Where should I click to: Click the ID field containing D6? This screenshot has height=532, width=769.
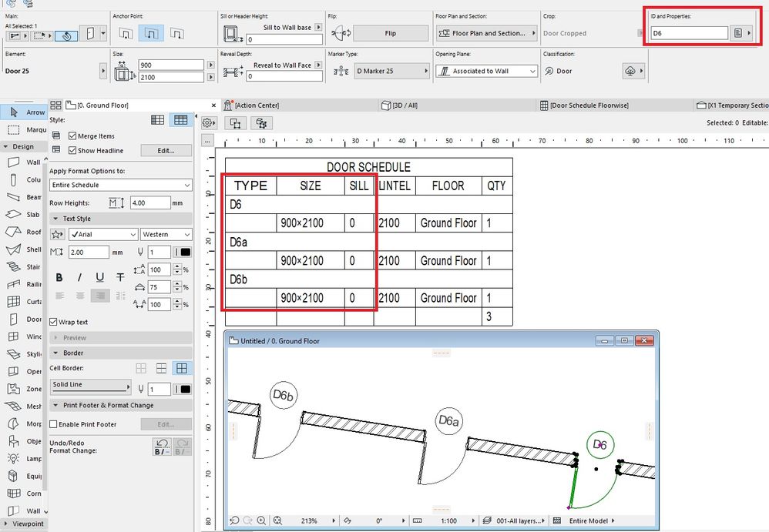[689, 33]
